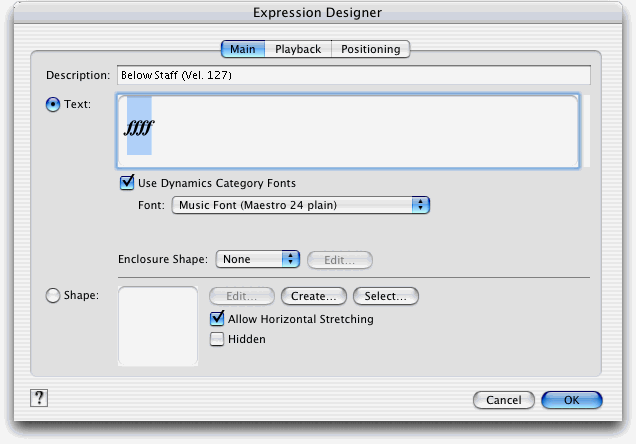Click the Edit... button next to Shape preview
Viewport: 636px width, 444px height.
pyautogui.click(x=242, y=296)
